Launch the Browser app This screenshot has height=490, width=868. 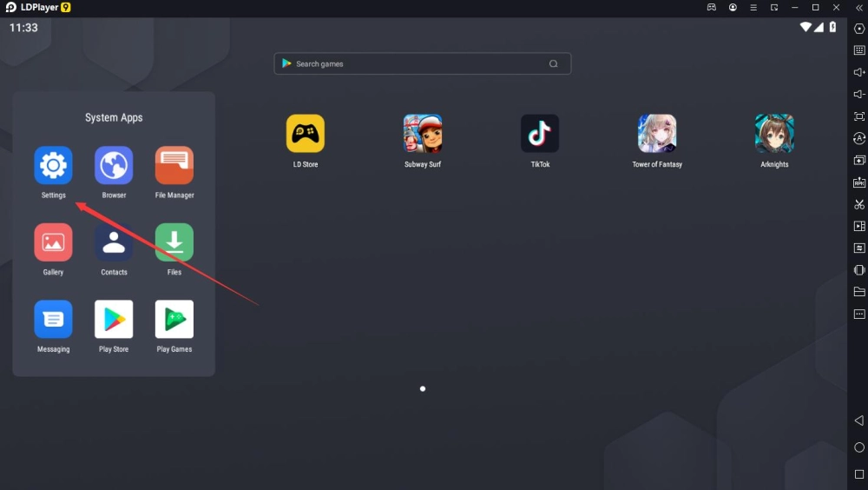(x=114, y=165)
